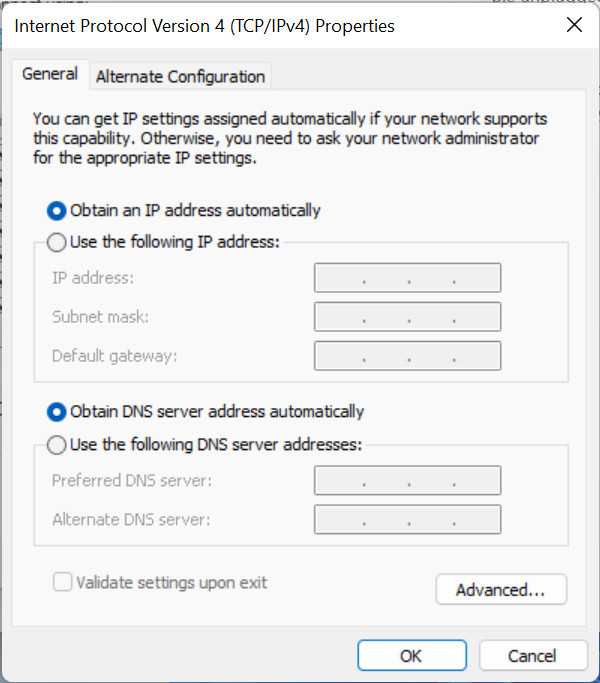
Task: Cancel the IPv4 properties changes
Action: 533,656
